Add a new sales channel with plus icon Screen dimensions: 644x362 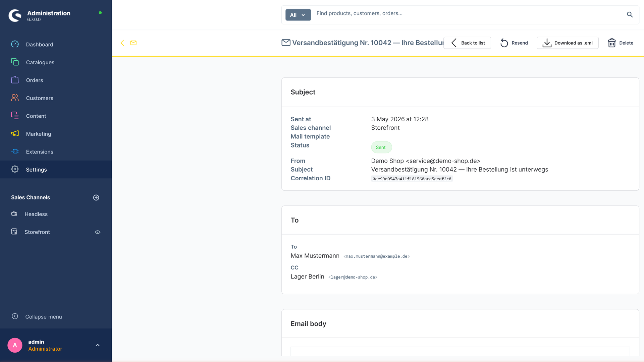96,197
